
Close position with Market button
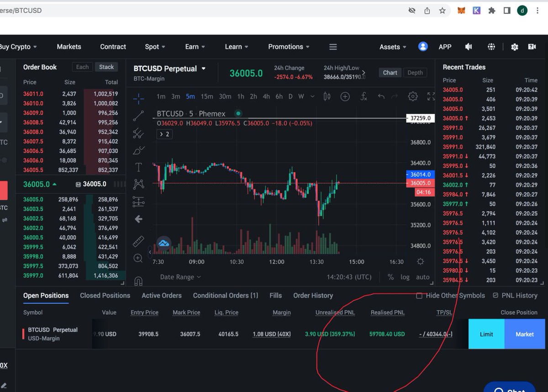tap(525, 334)
